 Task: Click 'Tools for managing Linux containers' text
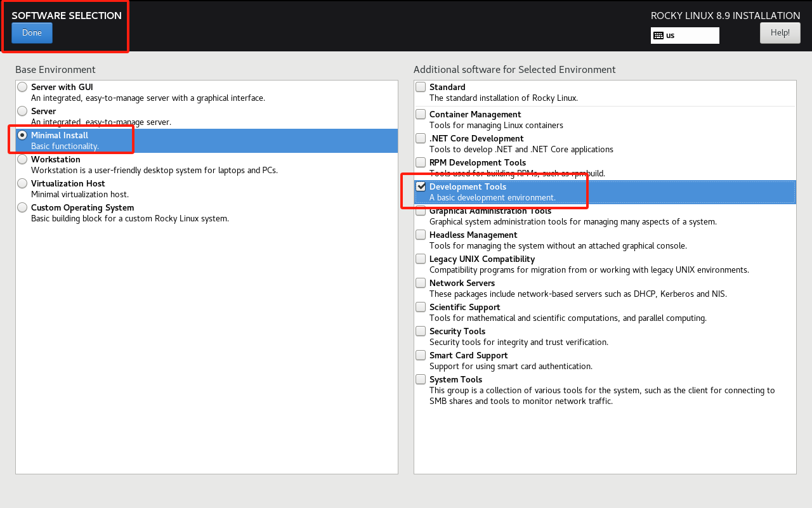(x=496, y=126)
